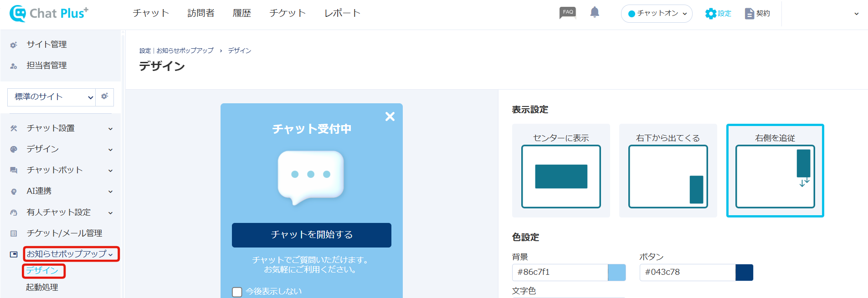This screenshot has height=298, width=868.
Task: Select 右側を追従 display option
Action: point(775,171)
